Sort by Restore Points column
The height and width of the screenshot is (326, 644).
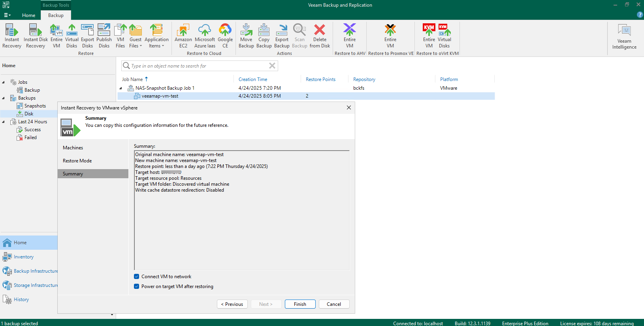320,79
